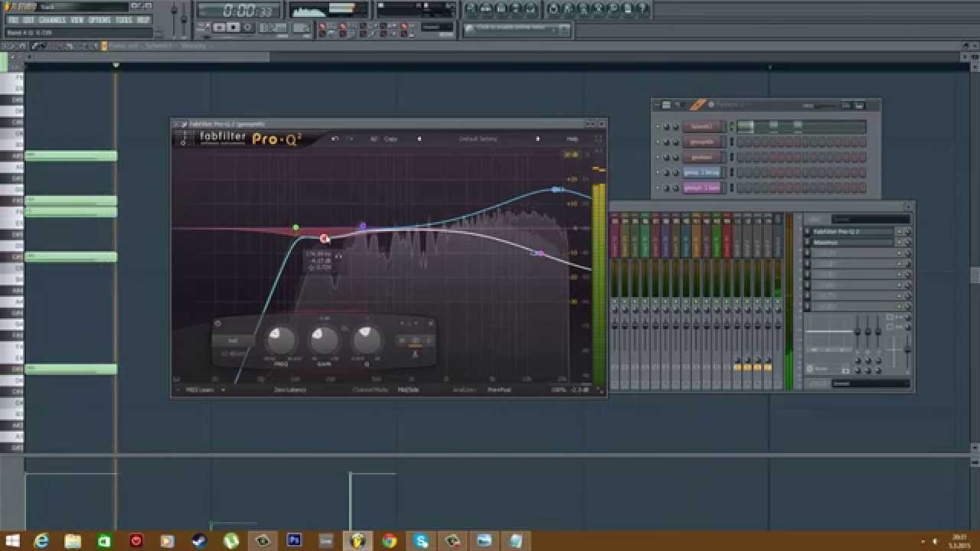Viewport: 980px width, 551px height.
Task: Open the mixer output routing dropdown
Action: click(x=871, y=383)
